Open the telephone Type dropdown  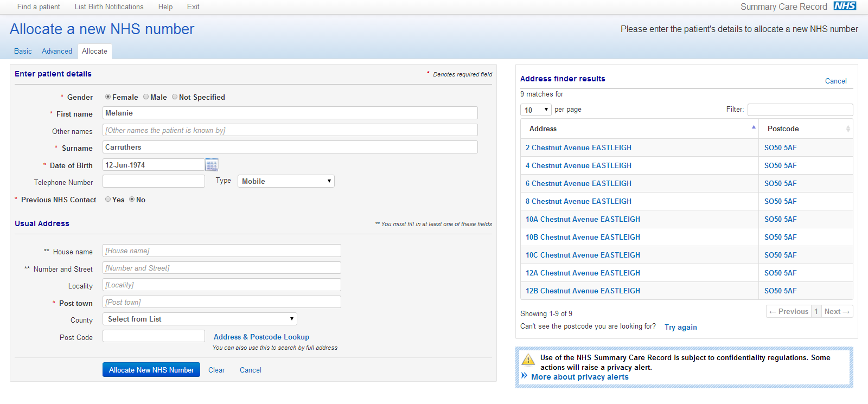pyautogui.click(x=286, y=181)
